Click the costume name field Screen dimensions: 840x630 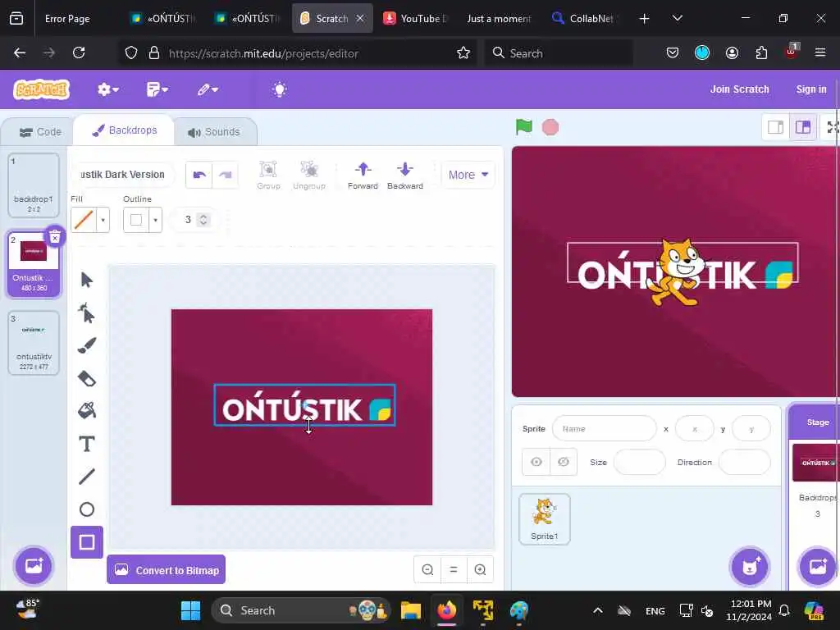tap(123, 175)
